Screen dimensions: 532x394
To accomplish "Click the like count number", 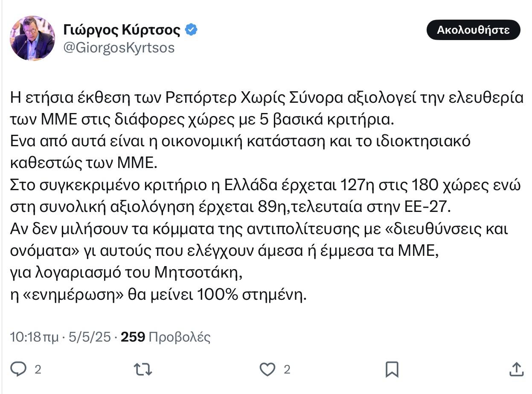I will [x=287, y=369].
